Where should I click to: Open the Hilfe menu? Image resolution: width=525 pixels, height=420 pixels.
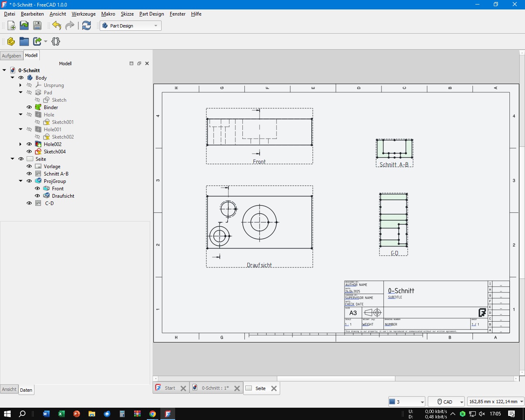click(196, 14)
